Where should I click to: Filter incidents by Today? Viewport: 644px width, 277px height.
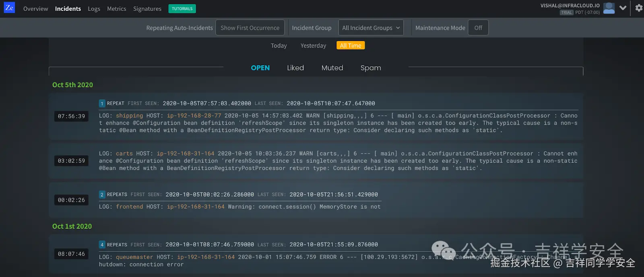click(x=279, y=45)
